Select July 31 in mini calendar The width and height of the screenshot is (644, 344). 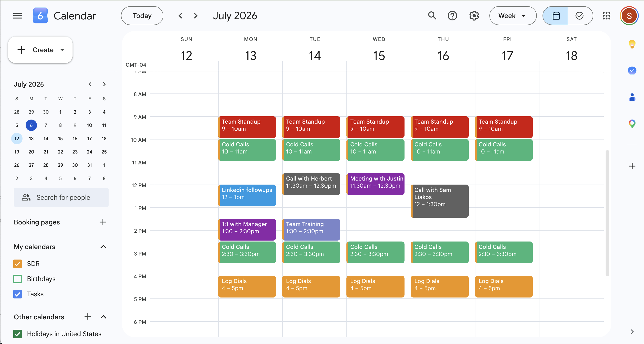[89, 165]
